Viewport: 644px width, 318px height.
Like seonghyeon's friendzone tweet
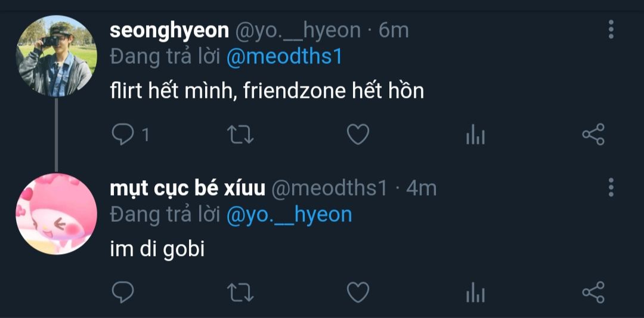pyautogui.click(x=358, y=135)
